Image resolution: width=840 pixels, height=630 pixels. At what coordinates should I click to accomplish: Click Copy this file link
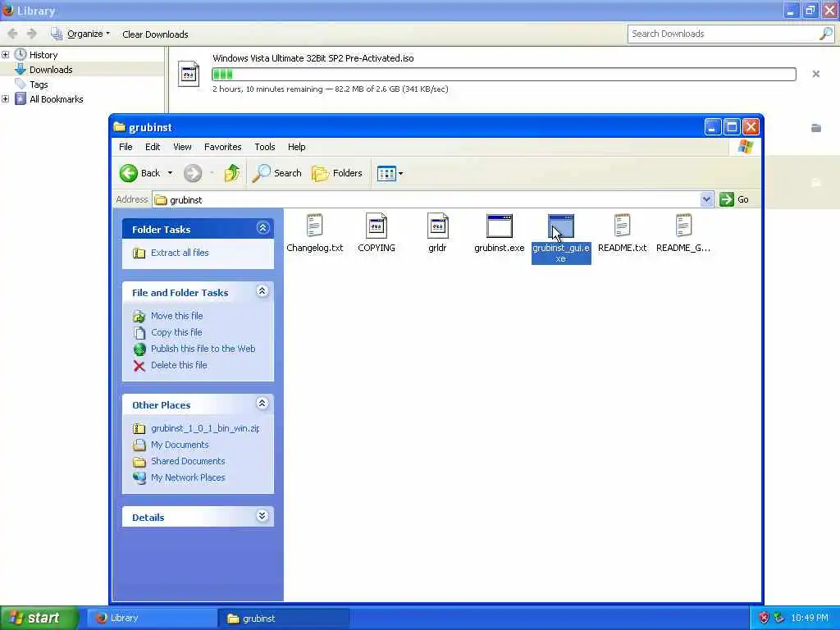176,332
